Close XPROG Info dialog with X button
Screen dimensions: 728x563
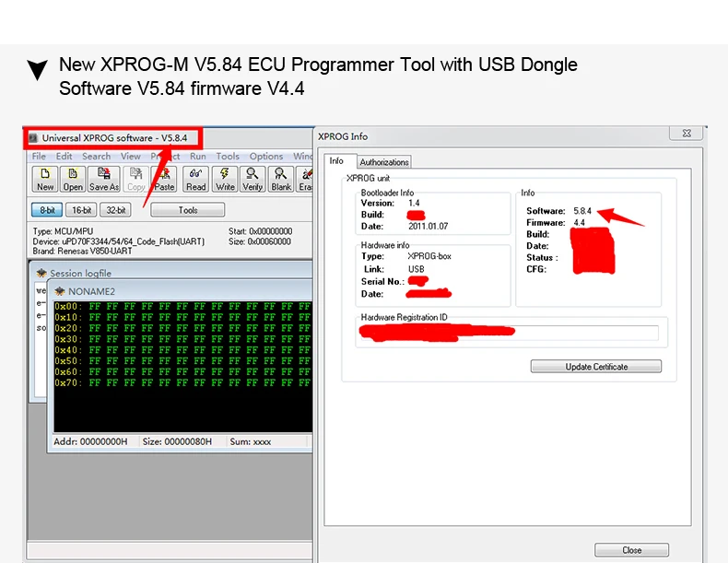coord(687,134)
